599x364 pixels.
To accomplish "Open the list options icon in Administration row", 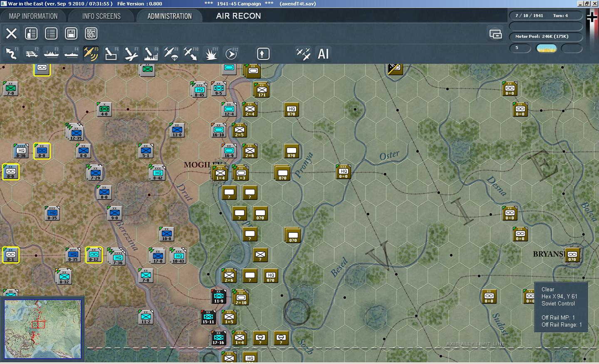I will point(51,33).
